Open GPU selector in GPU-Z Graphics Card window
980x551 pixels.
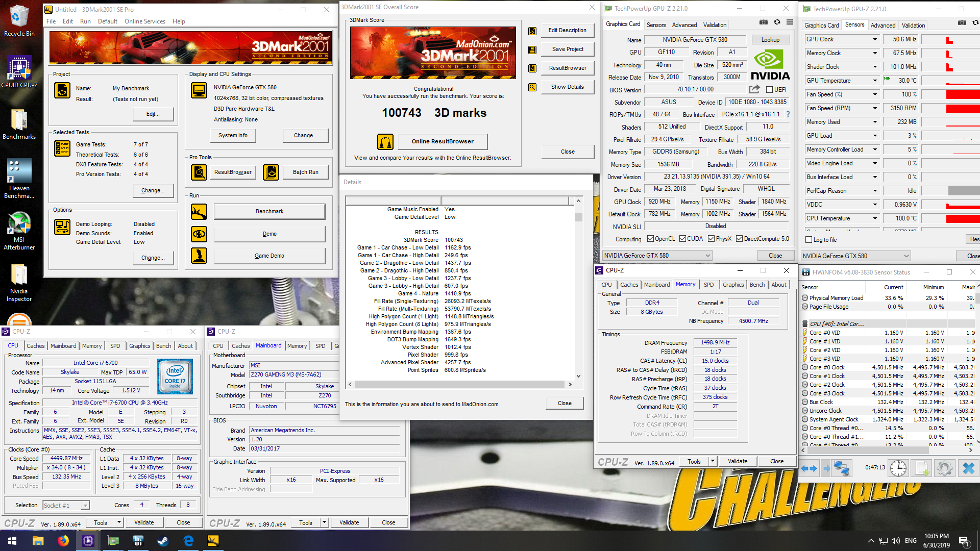tap(657, 256)
